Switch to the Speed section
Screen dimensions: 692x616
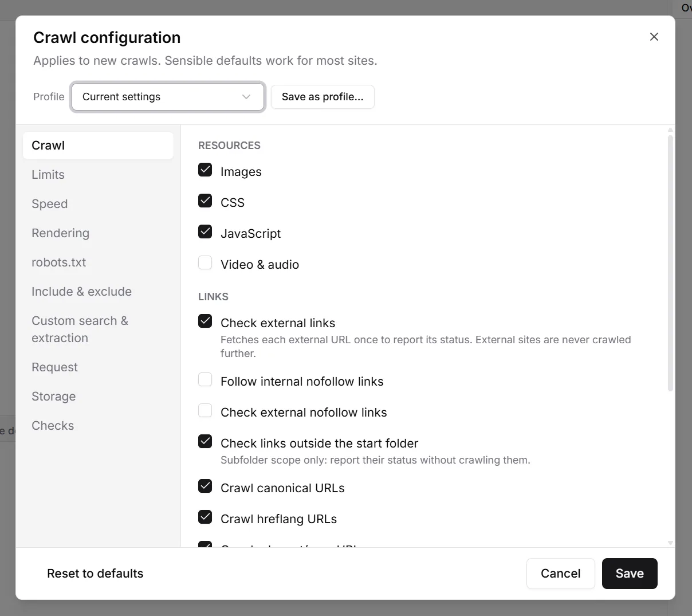[x=98, y=204]
